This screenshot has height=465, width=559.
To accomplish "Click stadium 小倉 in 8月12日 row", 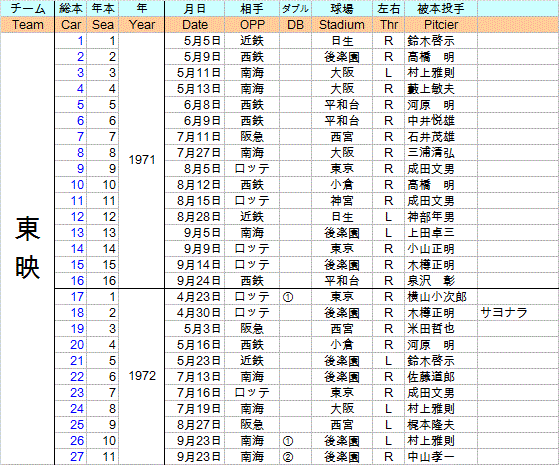I will (x=342, y=185).
